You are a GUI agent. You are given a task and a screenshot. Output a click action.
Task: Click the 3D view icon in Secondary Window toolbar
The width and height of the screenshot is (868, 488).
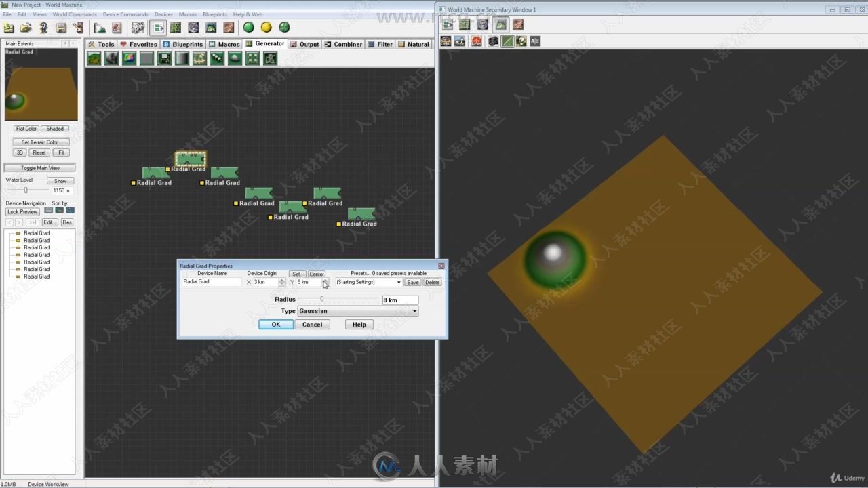(500, 24)
